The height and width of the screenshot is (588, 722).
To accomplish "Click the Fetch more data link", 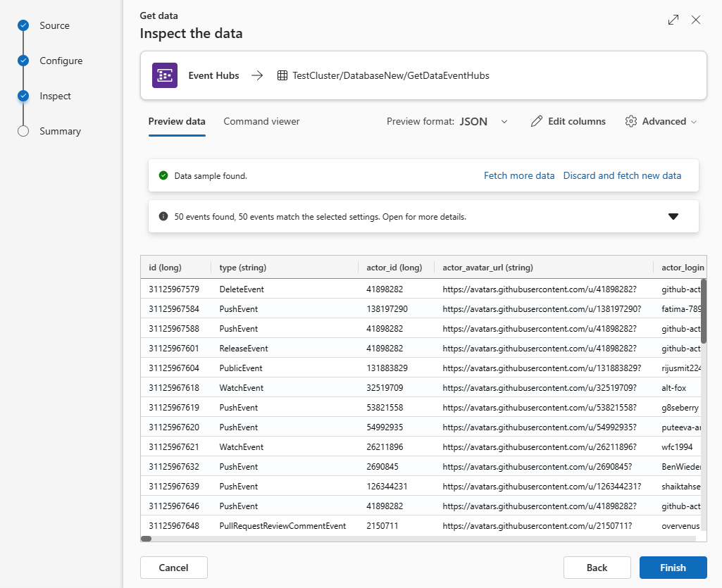I will tap(519, 175).
